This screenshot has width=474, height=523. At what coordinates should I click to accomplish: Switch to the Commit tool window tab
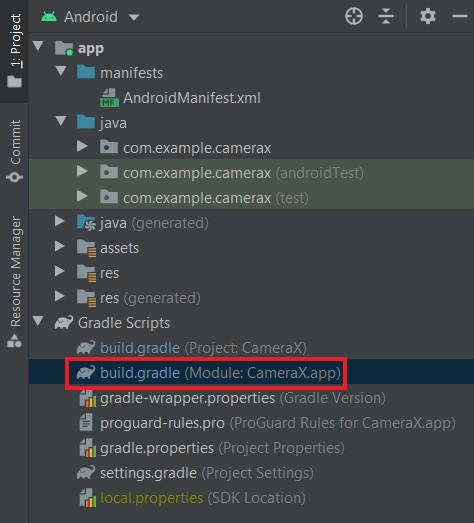[x=15, y=151]
